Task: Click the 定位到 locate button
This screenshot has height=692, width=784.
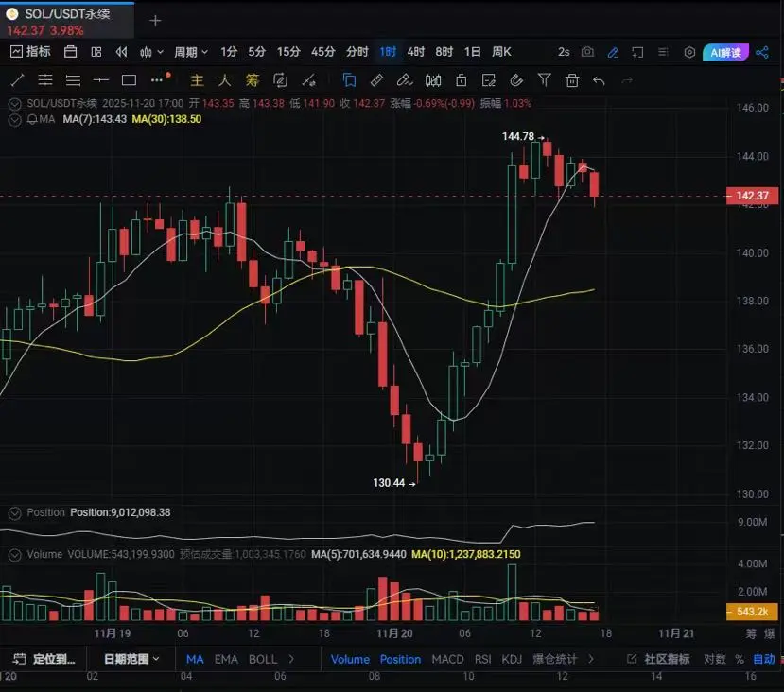Action: coord(44,659)
